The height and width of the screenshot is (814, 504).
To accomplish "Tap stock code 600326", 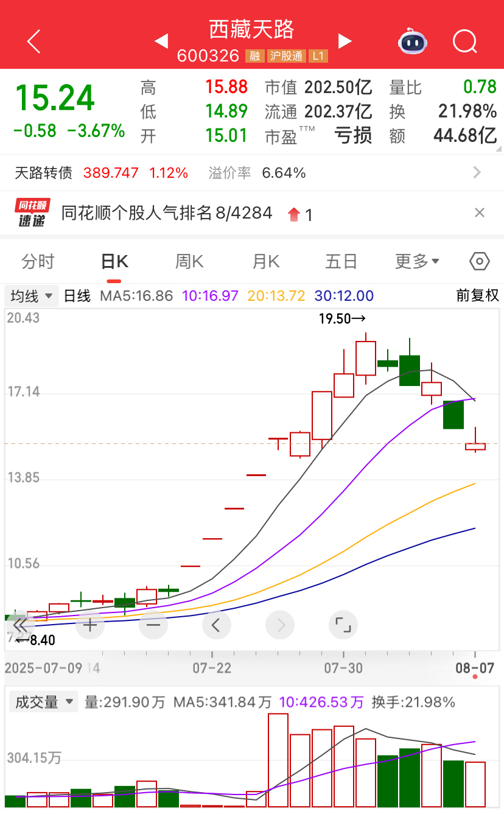I will [208, 56].
